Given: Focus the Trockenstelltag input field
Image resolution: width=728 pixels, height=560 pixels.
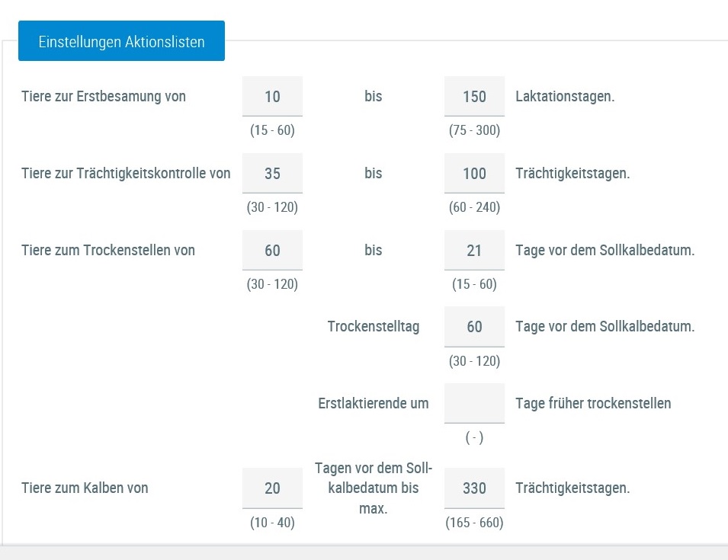Looking at the screenshot, I should [474, 327].
